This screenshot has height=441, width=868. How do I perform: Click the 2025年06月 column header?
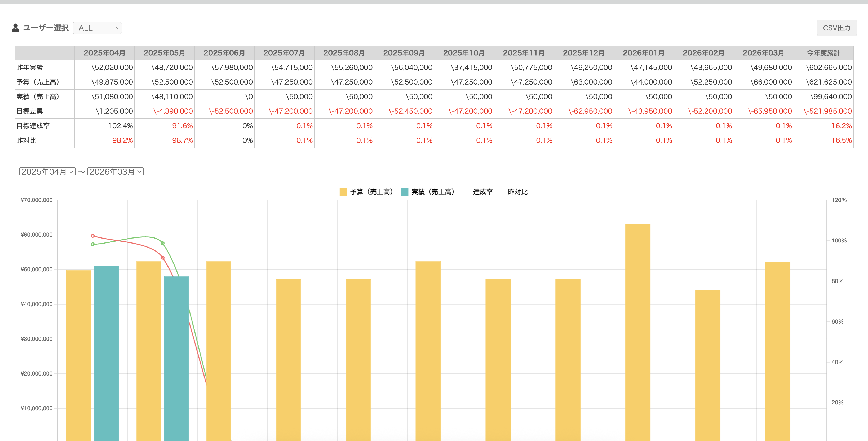[x=224, y=53]
